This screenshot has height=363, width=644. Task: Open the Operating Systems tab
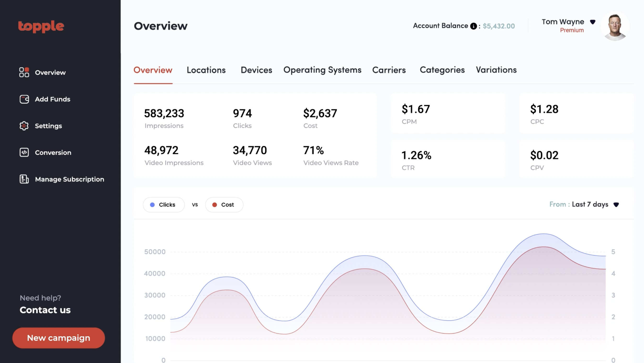(322, 70)
